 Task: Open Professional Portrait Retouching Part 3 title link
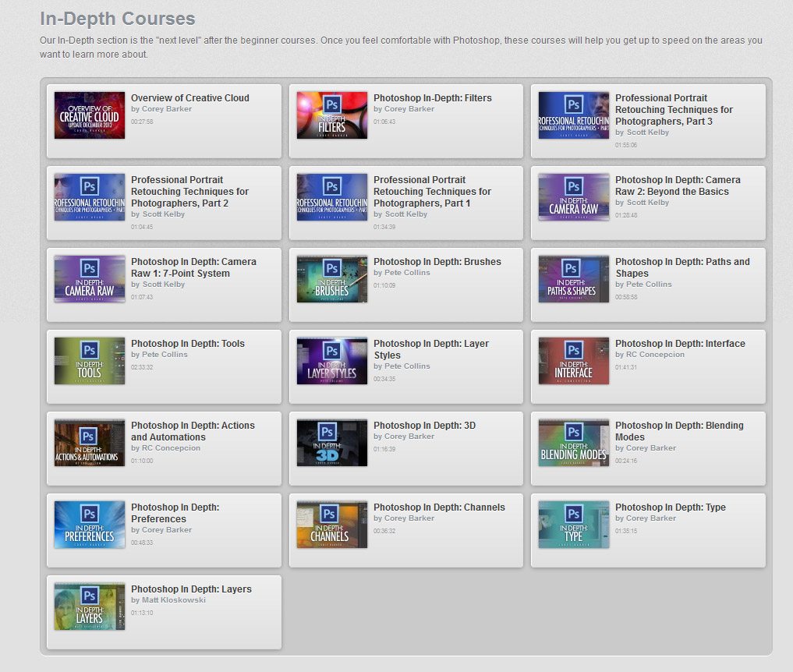pyautogui.click(x=674, y=109)
